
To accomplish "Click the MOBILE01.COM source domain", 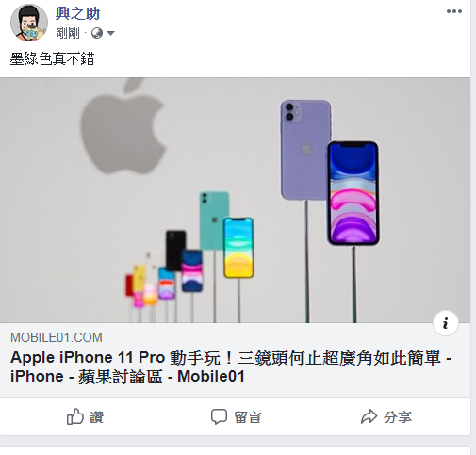I will coord(57,337).
